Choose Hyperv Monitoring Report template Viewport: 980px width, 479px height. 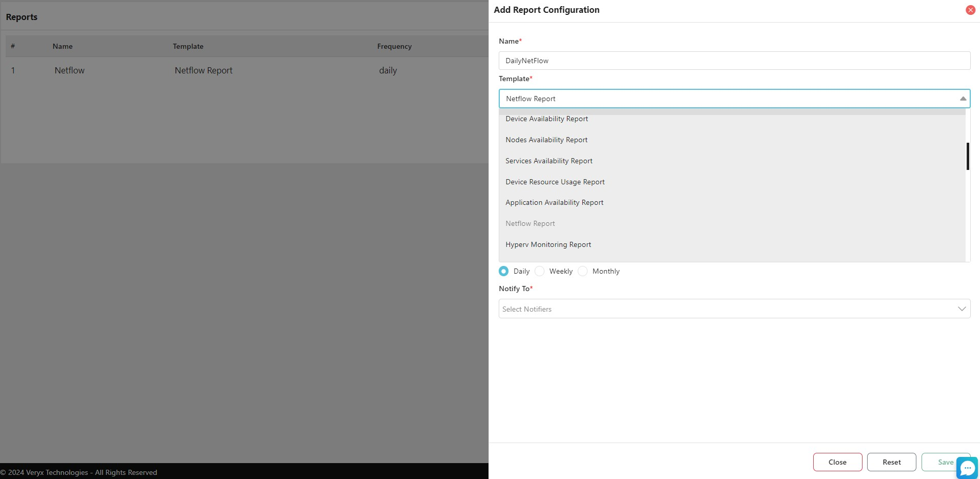(548, 245)
